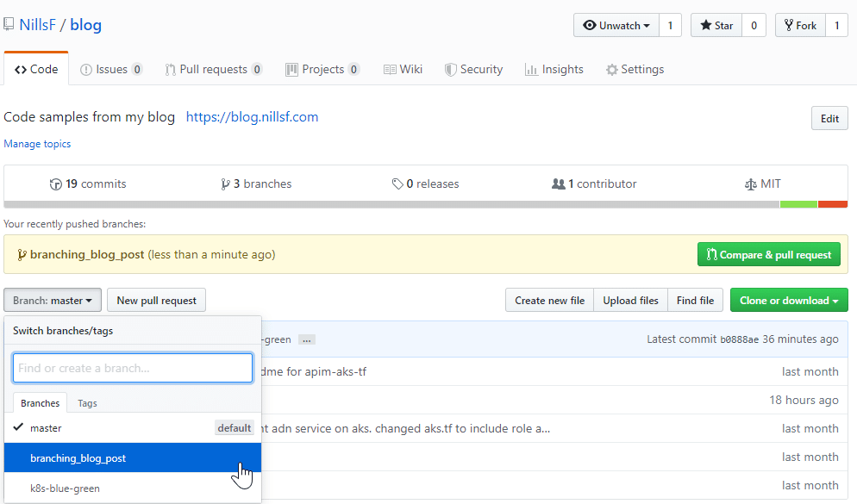Viewport: 857px width, 504px height.
Task: Click the contributors people icon
Action: (558, 184)
